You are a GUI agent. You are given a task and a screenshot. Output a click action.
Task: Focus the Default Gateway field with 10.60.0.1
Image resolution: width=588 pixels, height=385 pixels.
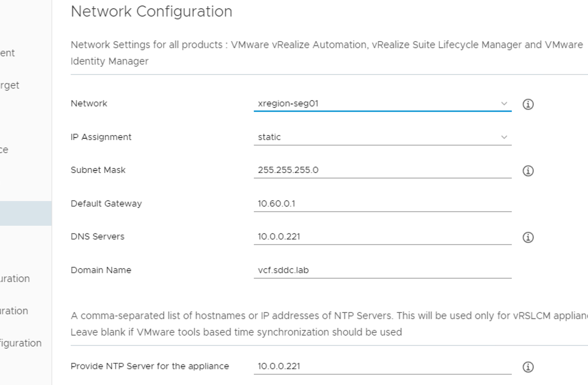click(382, 204)
